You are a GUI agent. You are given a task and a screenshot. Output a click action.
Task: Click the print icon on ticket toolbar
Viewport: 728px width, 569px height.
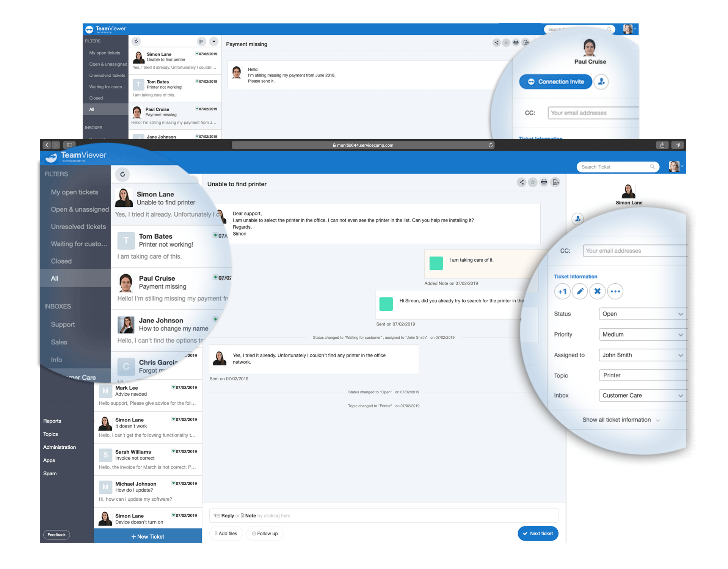tap(544, 183)
